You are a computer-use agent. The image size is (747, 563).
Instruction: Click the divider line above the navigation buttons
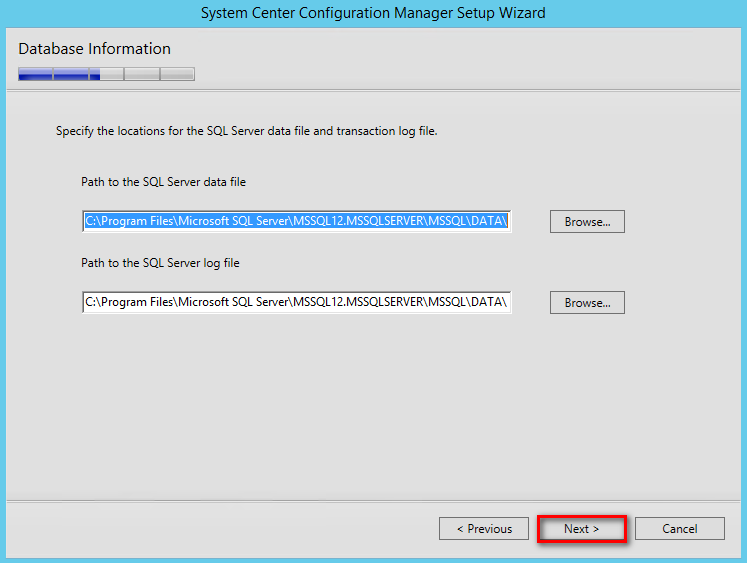coord(374,501)
